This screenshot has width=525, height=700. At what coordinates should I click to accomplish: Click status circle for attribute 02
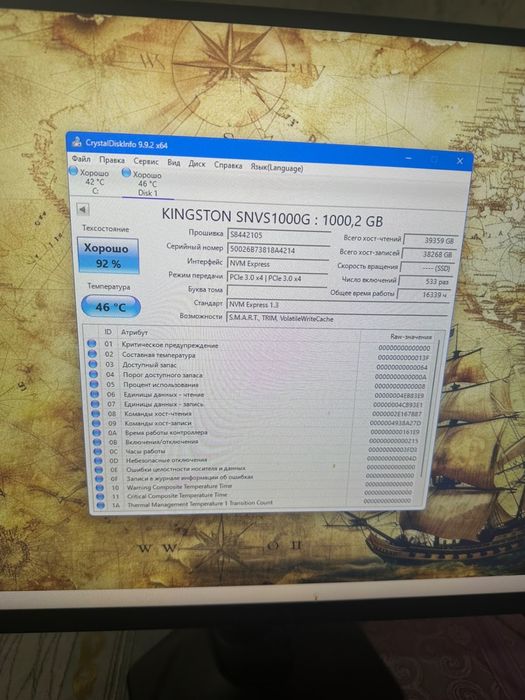92,353
